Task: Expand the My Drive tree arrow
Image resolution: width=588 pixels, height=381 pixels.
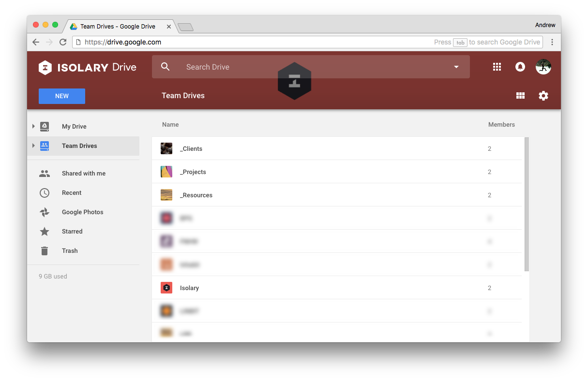Action: [33, 127]
